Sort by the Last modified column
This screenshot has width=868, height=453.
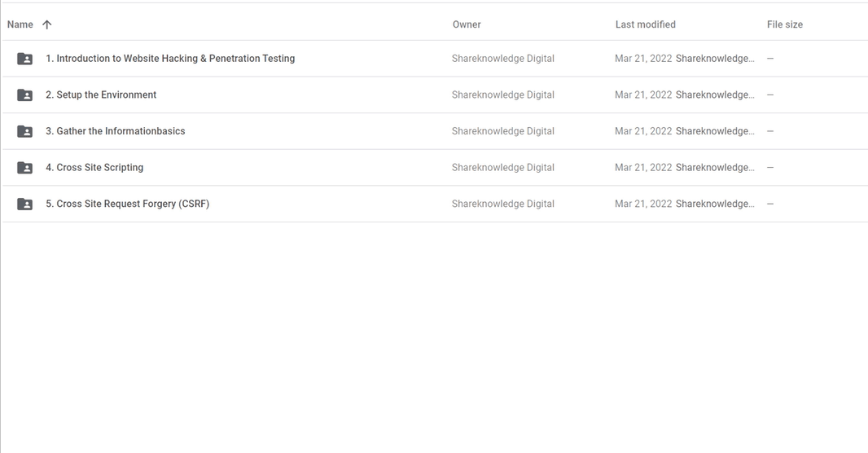(646, 24)
